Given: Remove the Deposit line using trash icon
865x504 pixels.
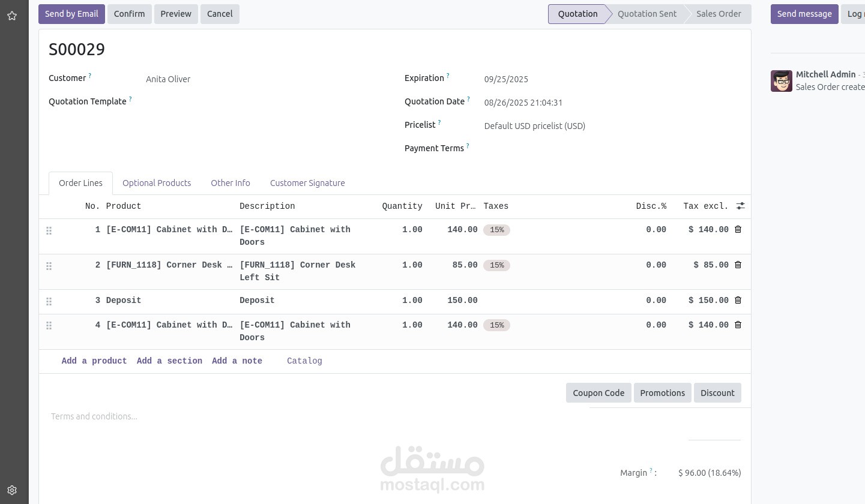Looking at the screenshot, I should click(x=738, y=300).
